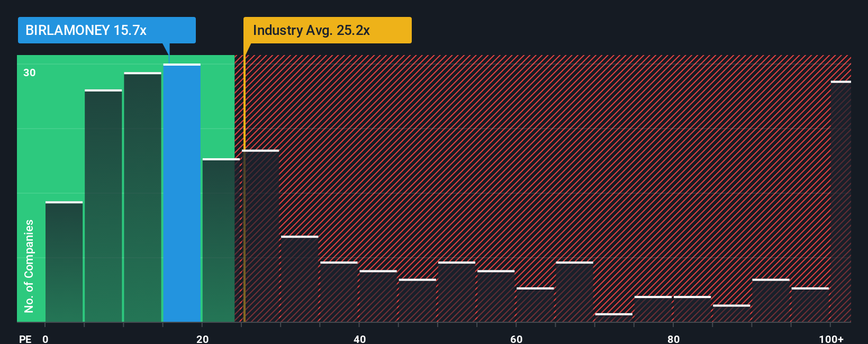
Task: Click the 25-30 PE hatched bar
Action: click(x=260, y=236)
